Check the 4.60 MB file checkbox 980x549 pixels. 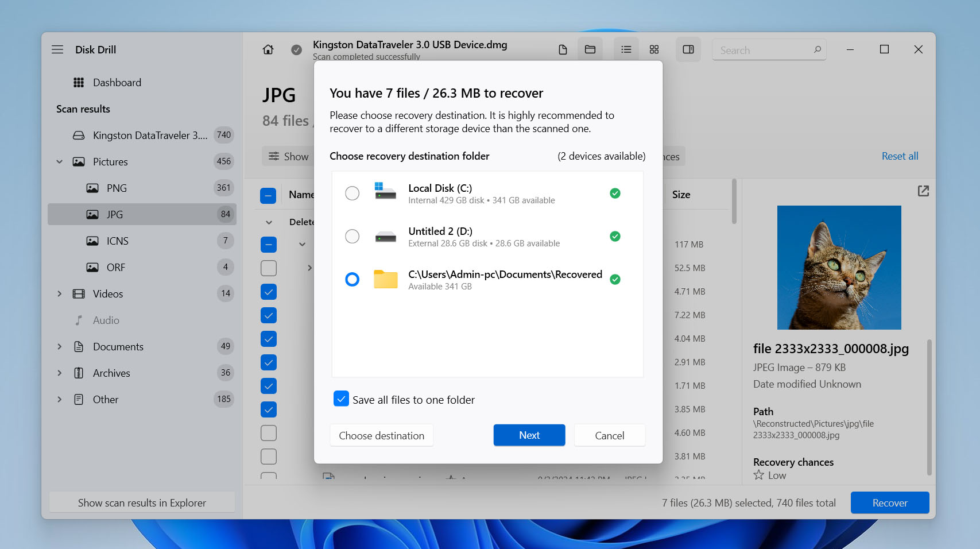(268, 433)
